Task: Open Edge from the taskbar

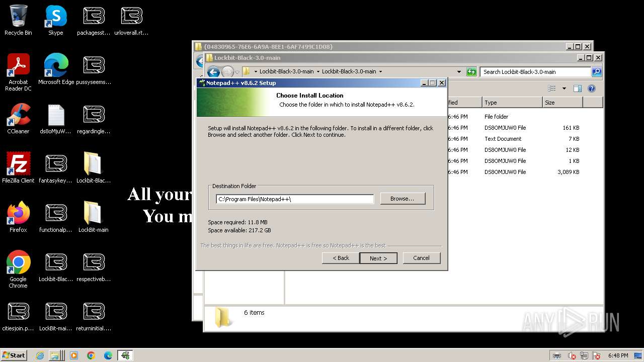Action: point(108,355)
